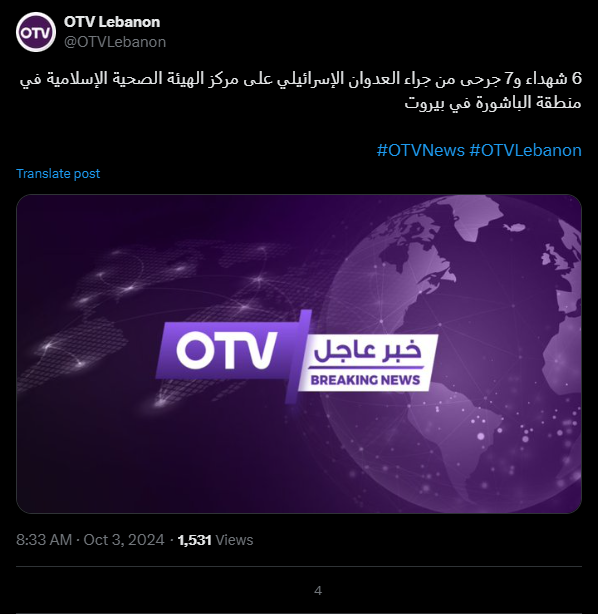Screen dimensions: 598x614
Task: Open the breaking news image attachment
Action: click(x=299, y=354)
